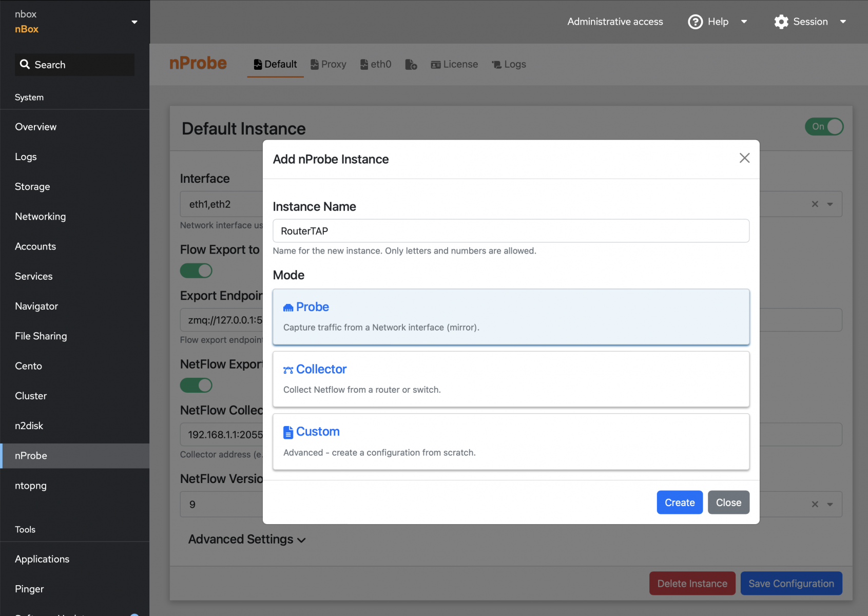Screen dimensions: 868x616
Task: Switch to the Proxy tab
Action: (x=328, y=64)
